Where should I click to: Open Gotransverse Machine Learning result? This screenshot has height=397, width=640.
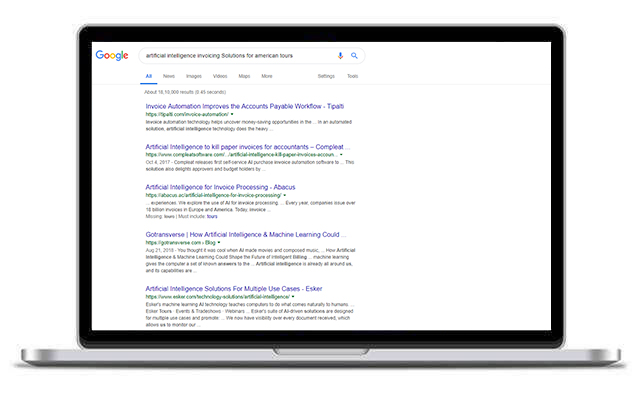coord(246,235)
